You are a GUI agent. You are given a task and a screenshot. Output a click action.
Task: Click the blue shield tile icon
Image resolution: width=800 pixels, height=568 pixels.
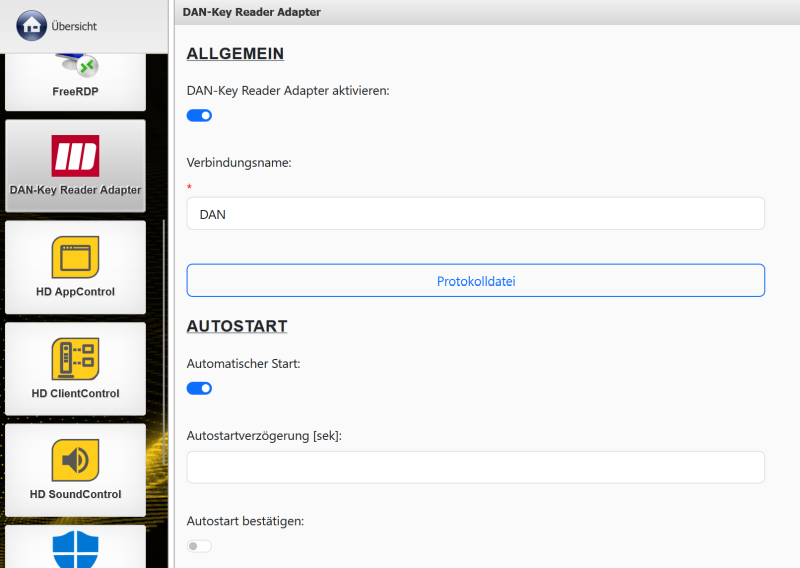75,548
